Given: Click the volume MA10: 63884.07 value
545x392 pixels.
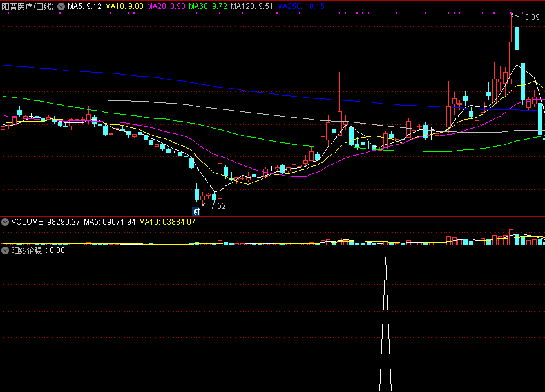Looking at the screenshot, I should click(167, 222).
